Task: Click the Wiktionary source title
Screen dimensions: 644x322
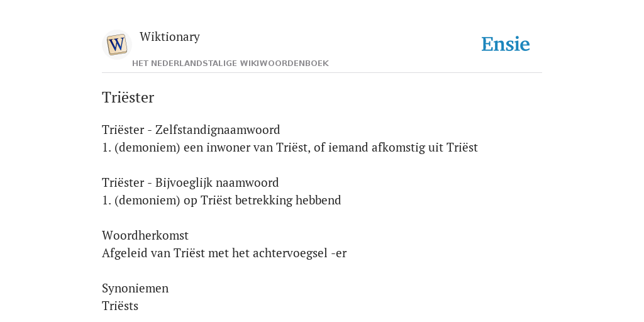Action: point(170,36)
